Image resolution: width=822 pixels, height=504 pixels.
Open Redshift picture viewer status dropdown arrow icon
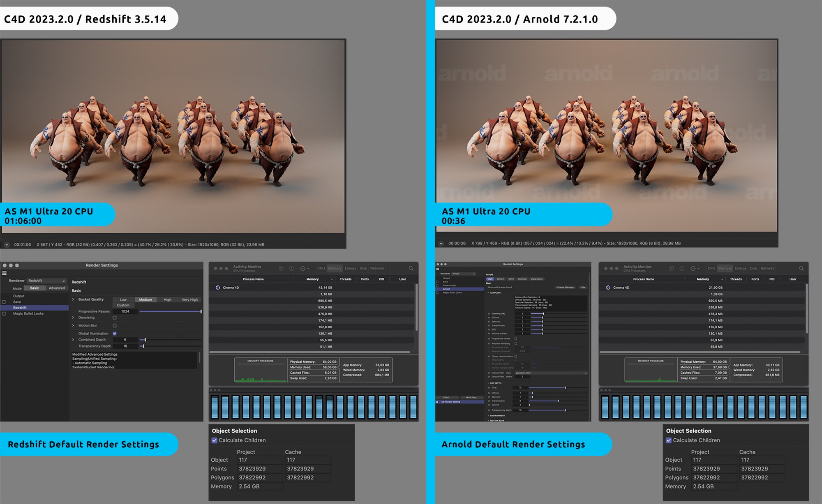7,245
